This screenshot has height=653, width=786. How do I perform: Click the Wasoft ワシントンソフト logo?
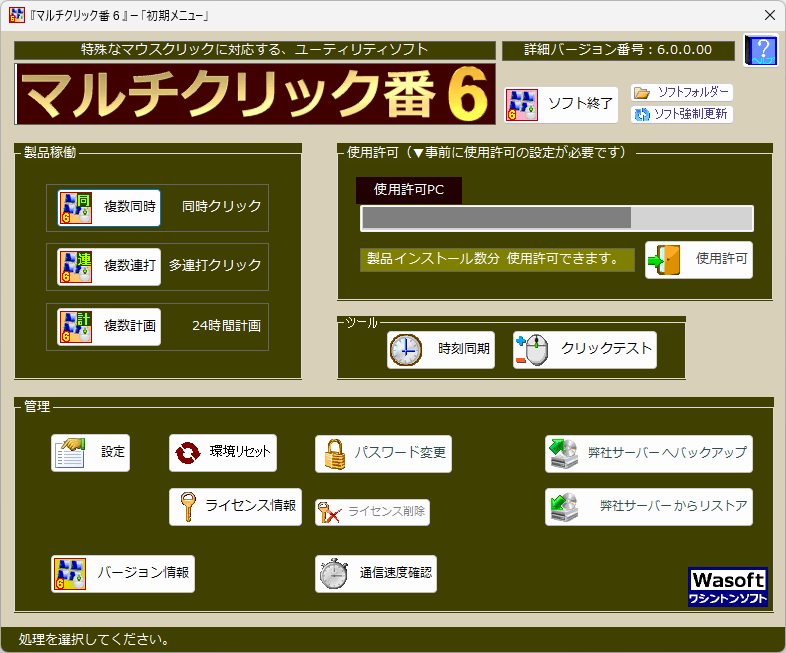(728, 587)
